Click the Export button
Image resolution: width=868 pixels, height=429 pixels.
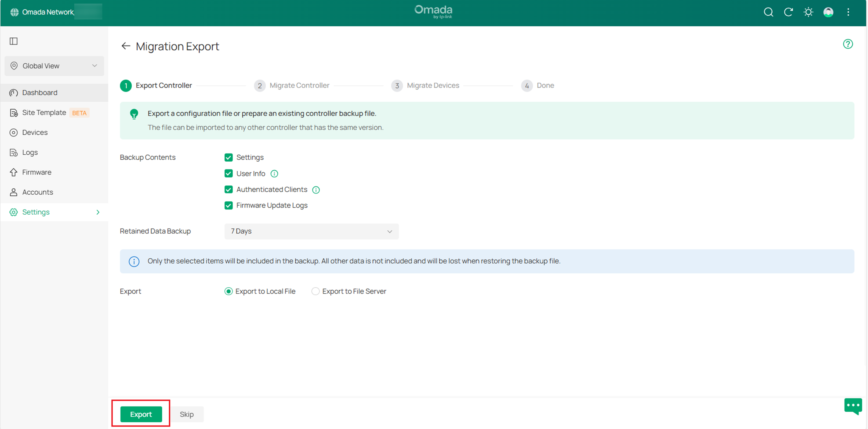point(141,414)
